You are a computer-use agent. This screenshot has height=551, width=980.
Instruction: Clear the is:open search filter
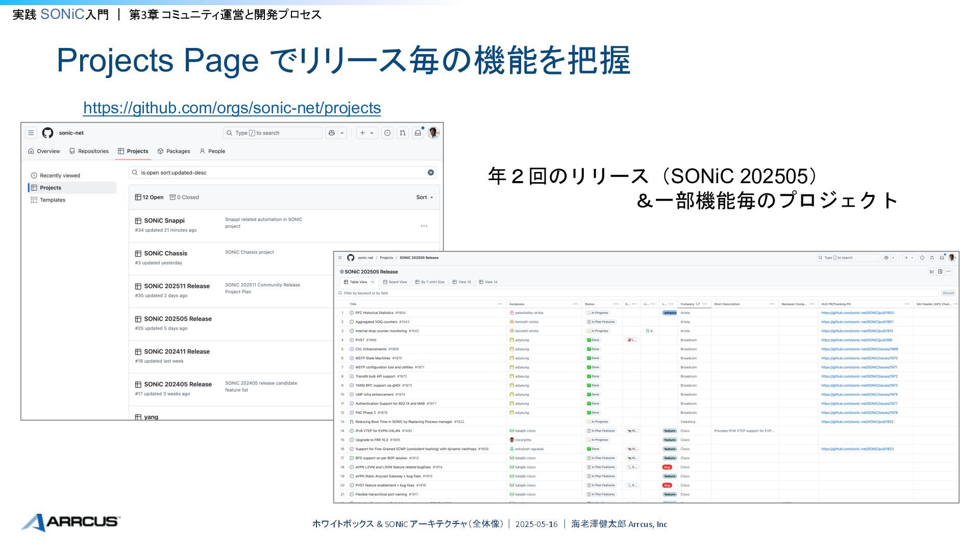[431, 172]
